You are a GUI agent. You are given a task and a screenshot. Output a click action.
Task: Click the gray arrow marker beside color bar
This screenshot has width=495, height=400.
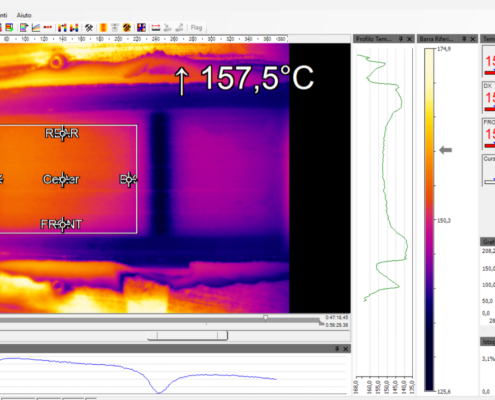446,150
